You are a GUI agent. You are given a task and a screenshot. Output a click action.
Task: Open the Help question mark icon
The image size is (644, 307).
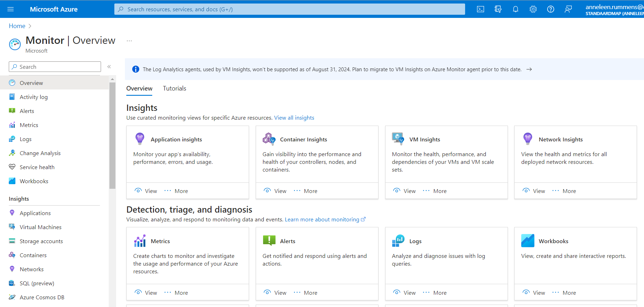tap(551, 9)
